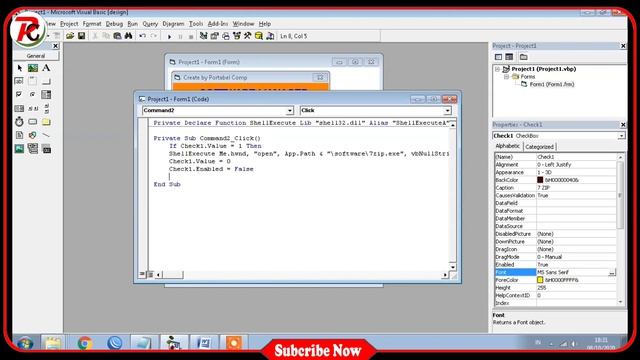Open Object Browser from toolbar
The width and height of the screenshot is (640, 360).
pos(236,36)
